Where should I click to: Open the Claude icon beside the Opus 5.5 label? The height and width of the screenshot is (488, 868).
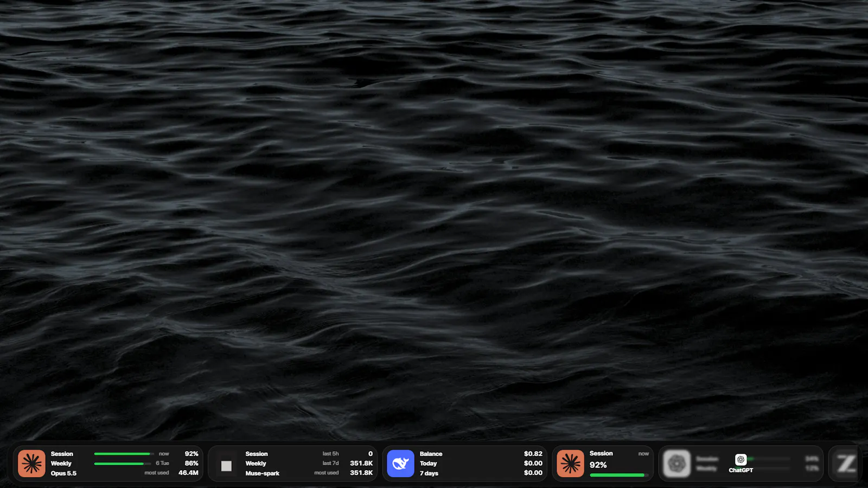coord(31,464)
